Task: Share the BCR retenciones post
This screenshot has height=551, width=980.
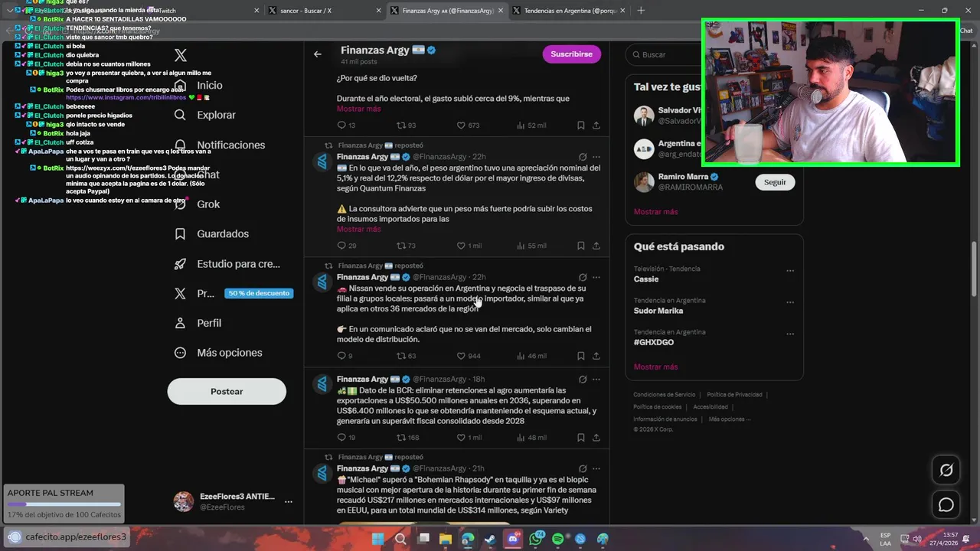Action: (x=596, y=438)
